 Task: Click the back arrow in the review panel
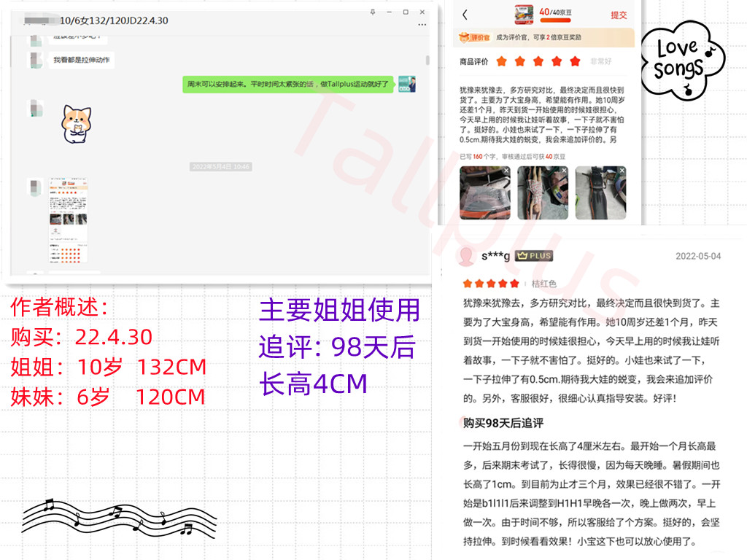pyautogui.click(x=465, y=15)
